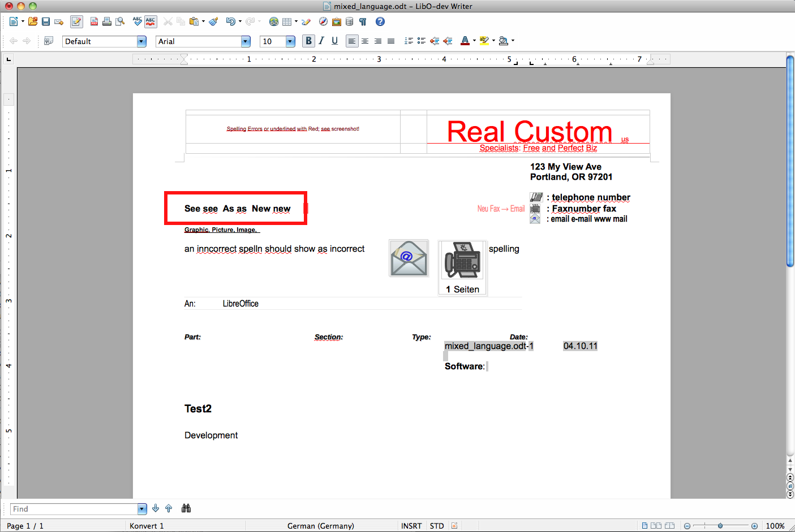Expand the paragraph style dropdown showing Default
Screen dimensions: 795x532
(x=141, y=41)
